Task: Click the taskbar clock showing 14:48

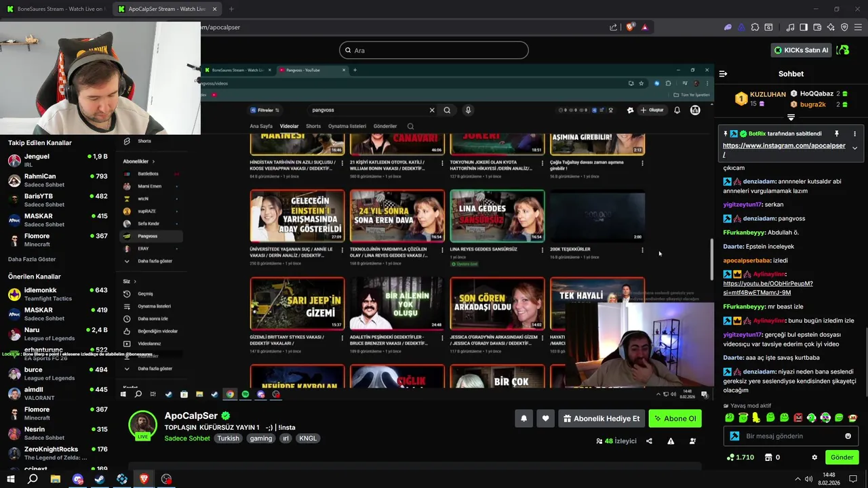Action: click(x=829, y=479)
